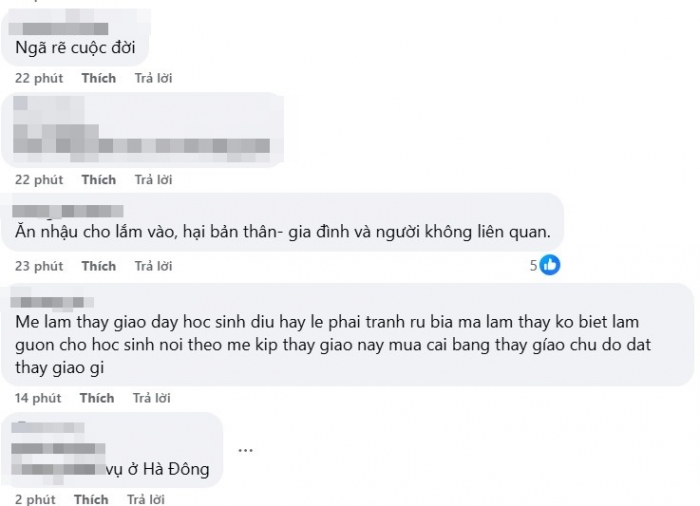Screen dimensions: 700x506
Task: Open blurred author name above 'Ngã rẽ cuộc đời'
Action: point(58,29)
